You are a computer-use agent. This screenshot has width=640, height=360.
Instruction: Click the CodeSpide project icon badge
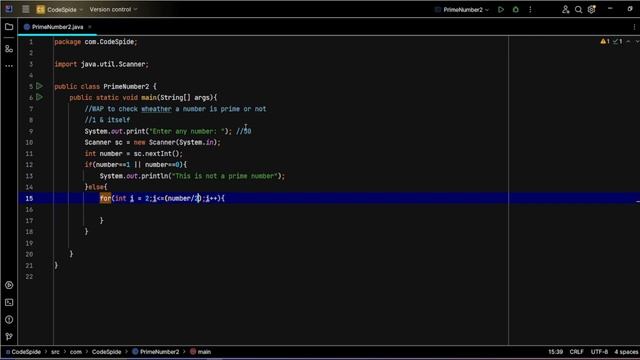pyautogui.click(x=40, y=9)
